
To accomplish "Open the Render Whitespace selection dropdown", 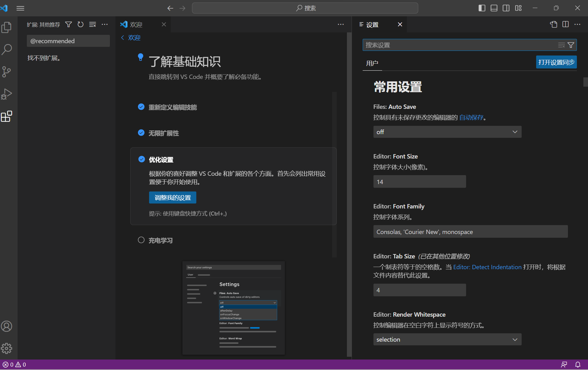I will pyautogui.click(x=447, y=339).
